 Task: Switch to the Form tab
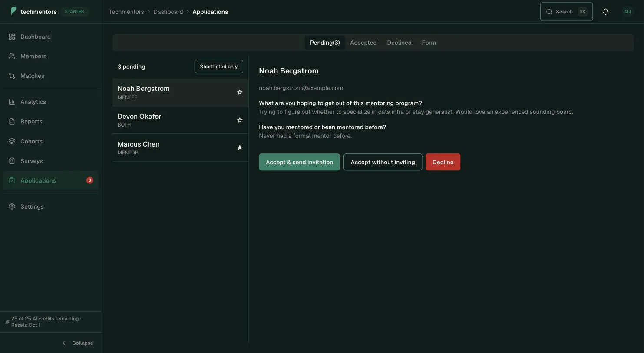tap(429, 43)
